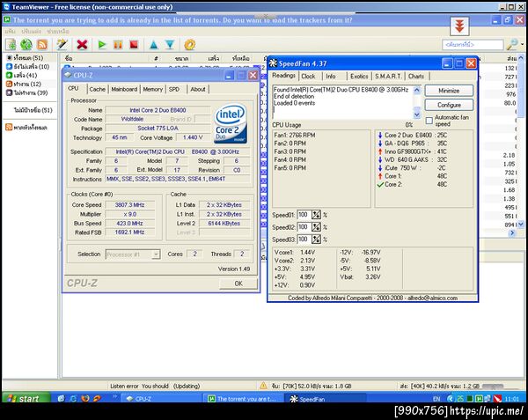Viewport: 528px width, 420px height.
Task: Move torrent down the queue
Action: 170,44
